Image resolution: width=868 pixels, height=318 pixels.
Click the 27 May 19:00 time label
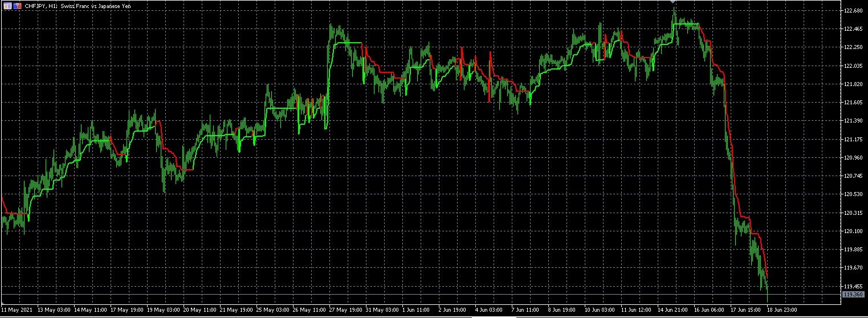click(346, 309)
